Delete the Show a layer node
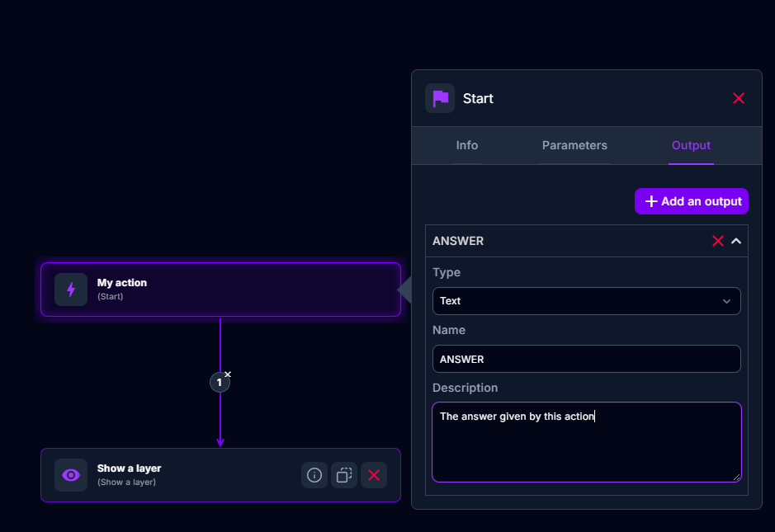This screenshot has width=775, height=532. click(x=374, y=475)
